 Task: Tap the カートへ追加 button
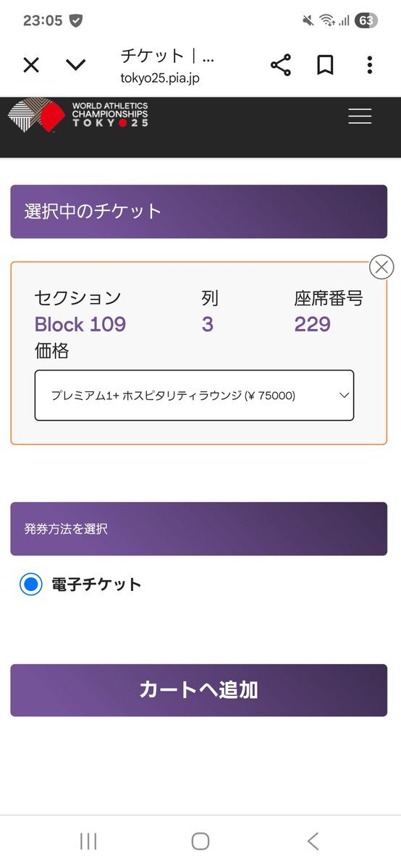pos(198,690)
